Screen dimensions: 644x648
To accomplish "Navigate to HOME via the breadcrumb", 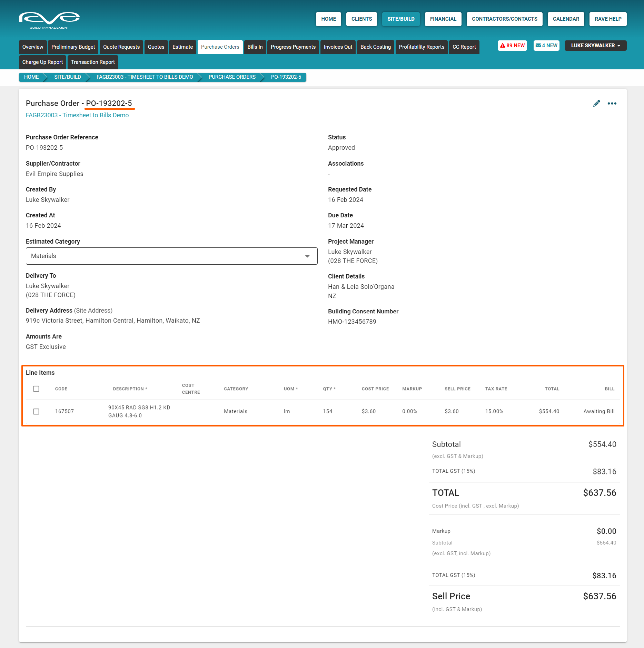I will [31, 77].
